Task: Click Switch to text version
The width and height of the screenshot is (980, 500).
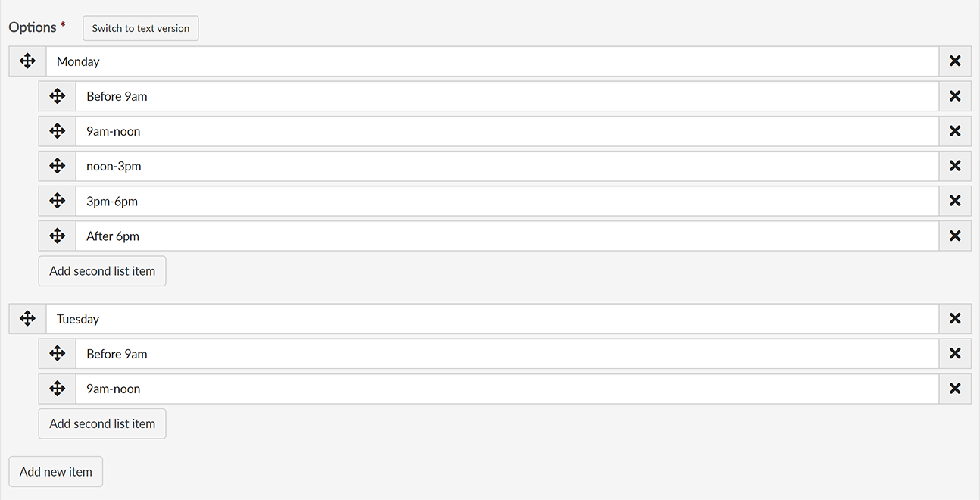Action: 140,27
